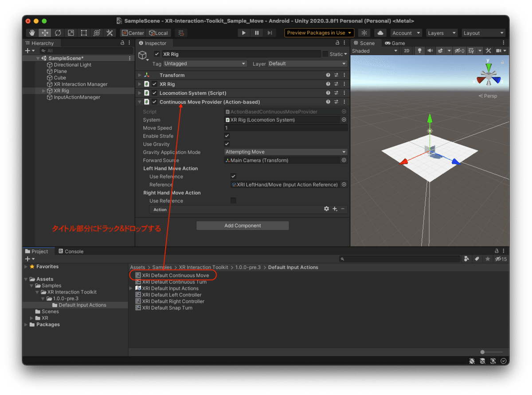Select XRI Default Continuous Move asset
The image size is (532, 395).
174,275
